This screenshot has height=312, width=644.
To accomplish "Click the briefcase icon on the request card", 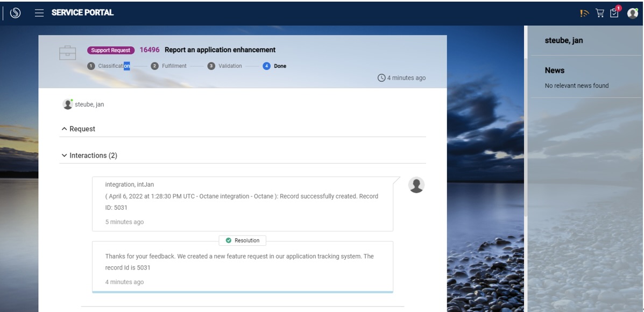I will pyautogui.click(x=68, y=52).
